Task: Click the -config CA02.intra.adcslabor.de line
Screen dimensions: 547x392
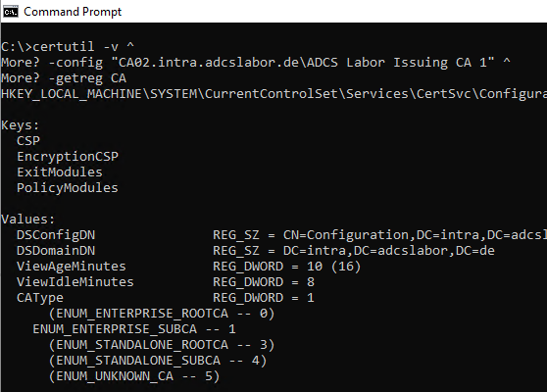Action: pyautogui.click(x=256, y=63)
